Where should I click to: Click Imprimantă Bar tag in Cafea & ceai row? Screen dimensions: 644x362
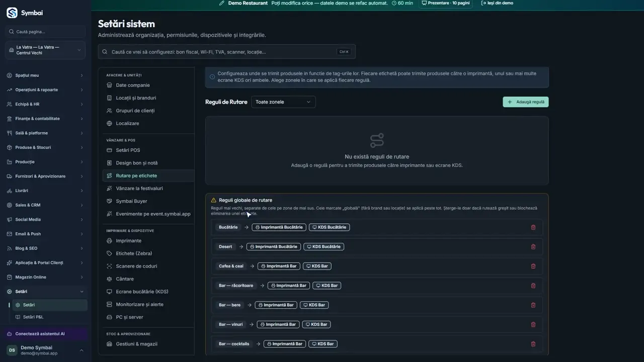click(278, 266)
